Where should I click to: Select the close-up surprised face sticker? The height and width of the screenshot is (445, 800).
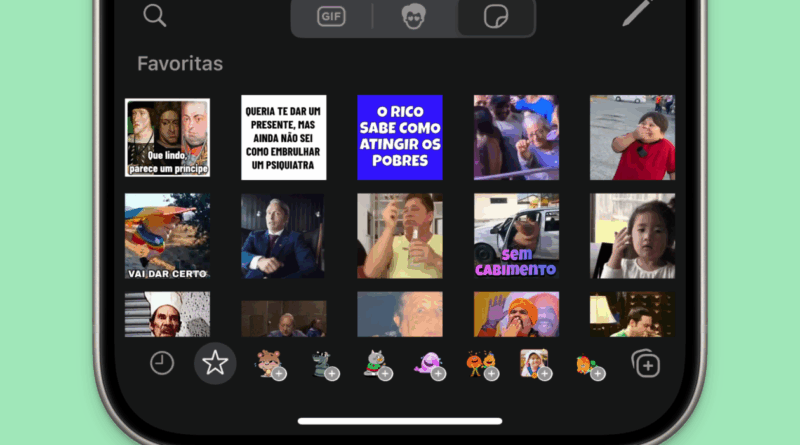point(400,314)
